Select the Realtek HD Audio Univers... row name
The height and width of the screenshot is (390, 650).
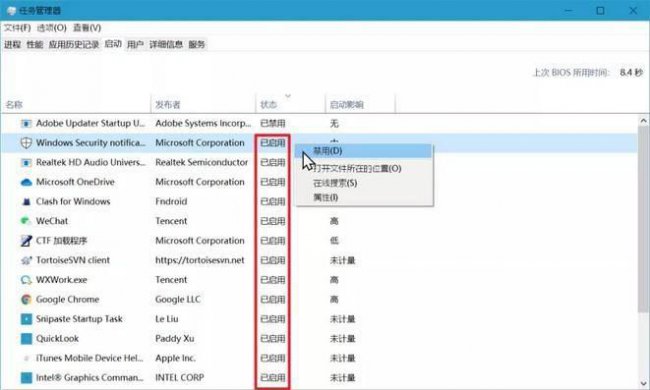[x=91, y=162]
